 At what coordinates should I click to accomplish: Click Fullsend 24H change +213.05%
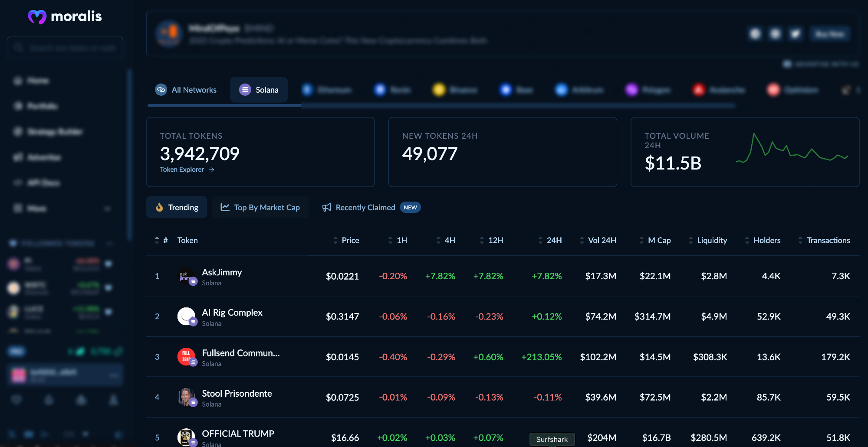coord(542,357)
